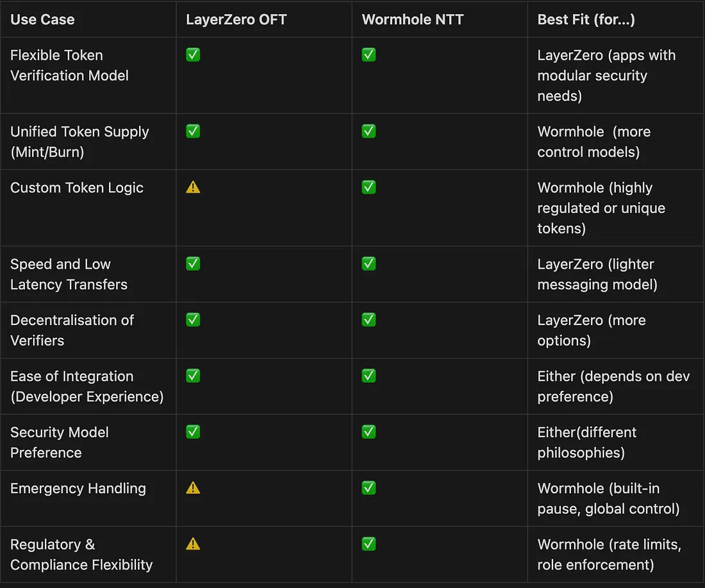
Task: Click LayerZero OFT checkmark for Decentralisation of Verifiers
Action: pyautogui.click(x=193, y=319)
